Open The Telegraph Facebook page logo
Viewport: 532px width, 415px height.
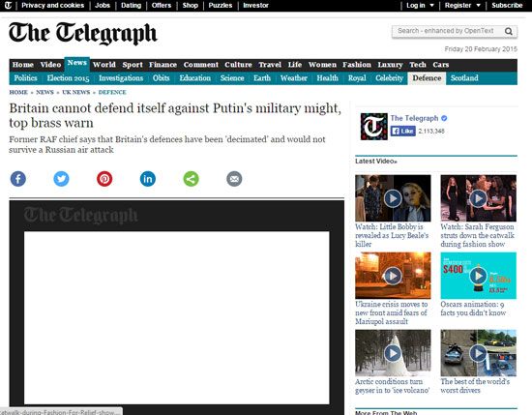373,127
